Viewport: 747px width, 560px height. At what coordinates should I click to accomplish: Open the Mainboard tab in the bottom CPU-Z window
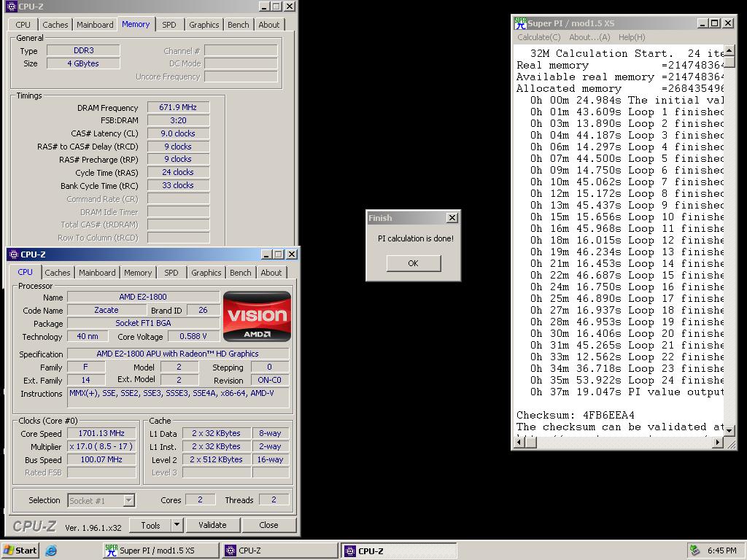click(97, 273)
